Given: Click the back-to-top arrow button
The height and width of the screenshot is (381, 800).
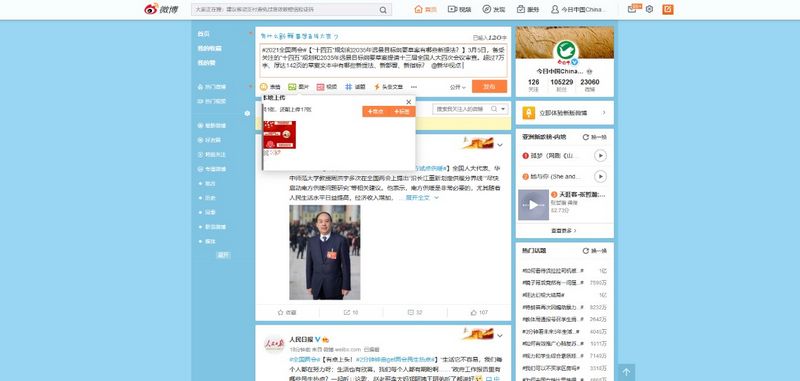Looking at the screenshot, I should tap(626, 372).
